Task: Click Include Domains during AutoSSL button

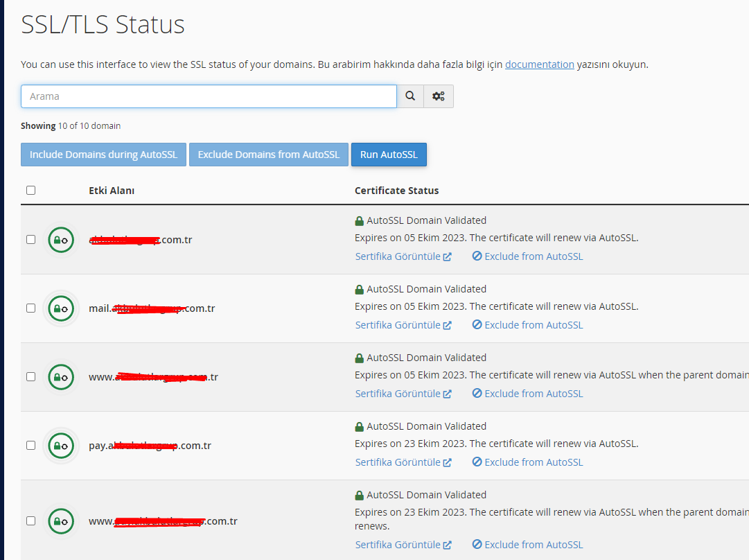Action: tap(104, 155)
